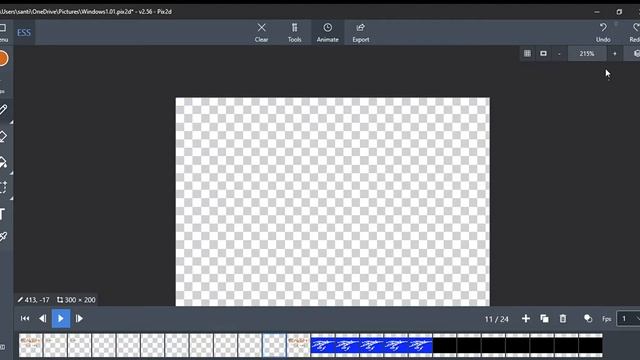Viewport: 640px width, 360px height.
Task: Fit canvas to screen icon
Action: click(543, 53)
